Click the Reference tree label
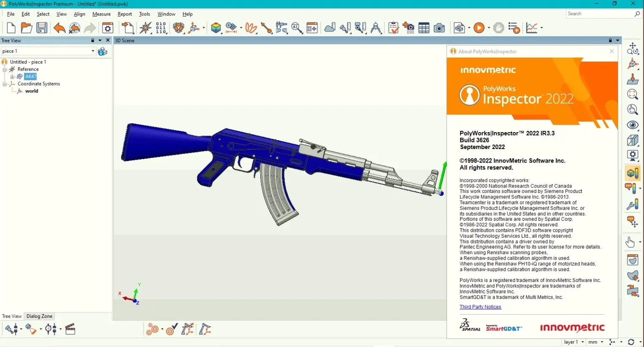Screen dimensions: 644x347 click(28, 69)
